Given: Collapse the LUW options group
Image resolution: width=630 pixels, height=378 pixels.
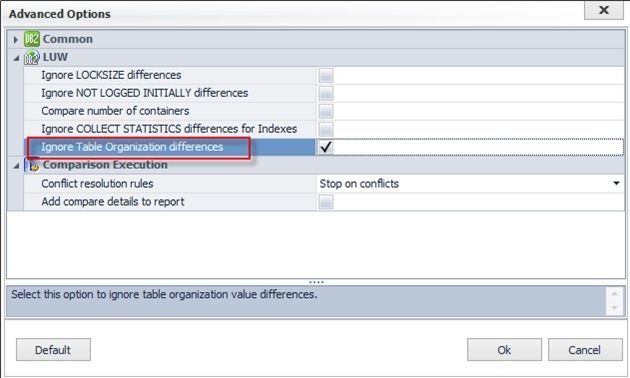Looking at the screenshot, I should click(16, 58).
